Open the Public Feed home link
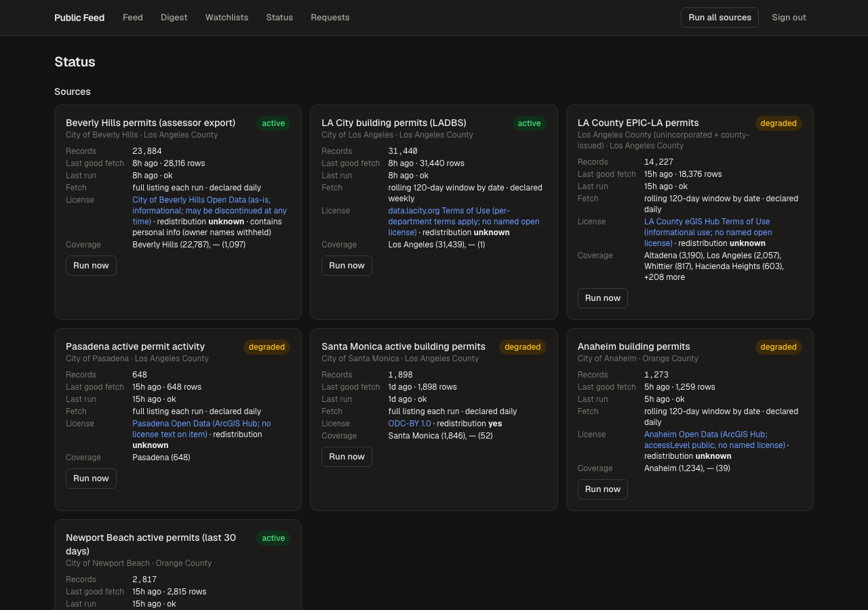Screen dimensions: 868x610 click(79, 18)
